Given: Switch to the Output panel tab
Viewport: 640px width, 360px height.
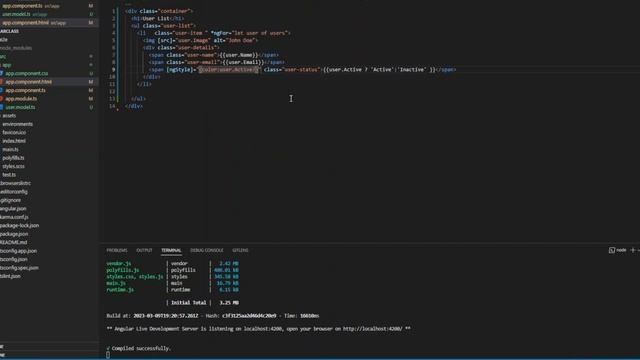Looking at the screenshot, I should 144,250.
